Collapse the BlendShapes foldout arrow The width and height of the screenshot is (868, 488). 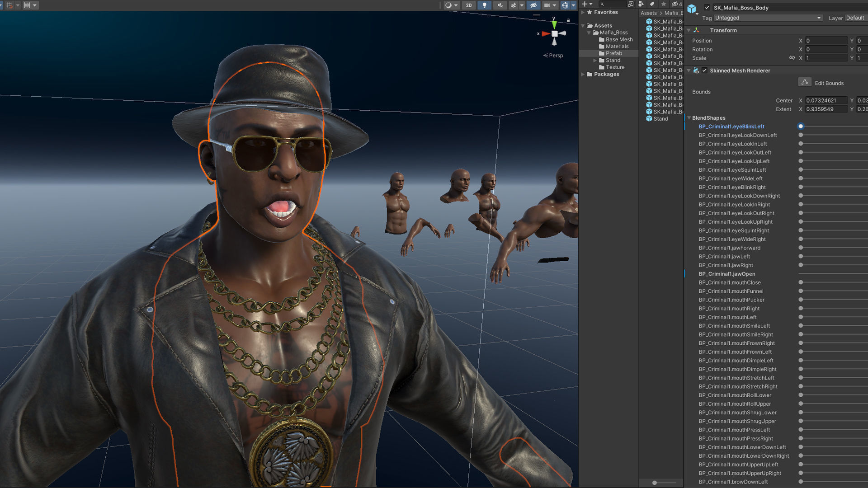click(689, 118)
